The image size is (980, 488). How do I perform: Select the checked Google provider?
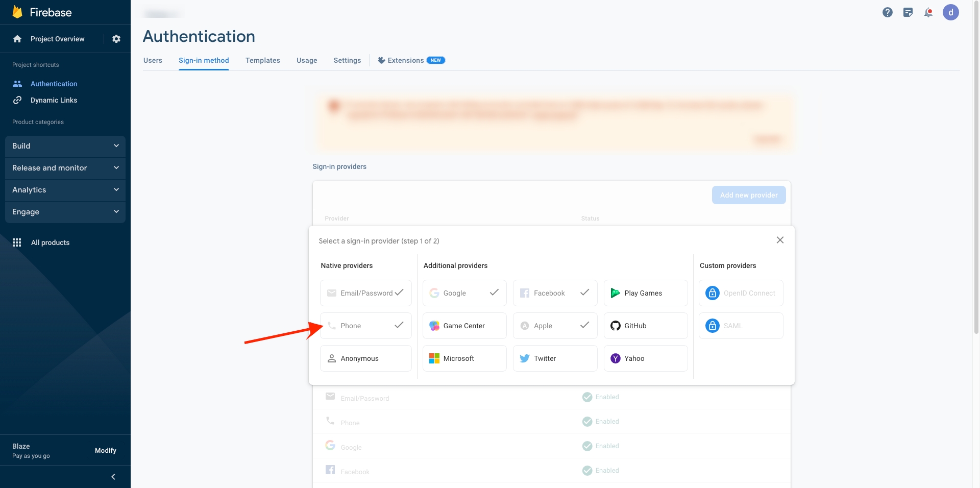[464, 293]
